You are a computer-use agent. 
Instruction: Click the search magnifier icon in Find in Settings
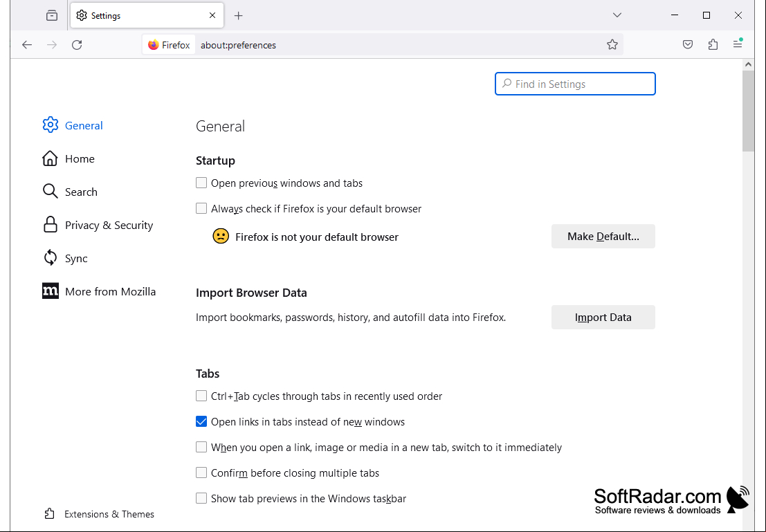507,84
